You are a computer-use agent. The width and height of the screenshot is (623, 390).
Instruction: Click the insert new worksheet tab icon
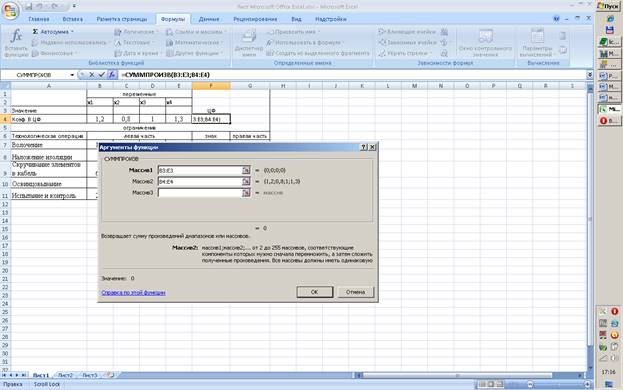click(x=109, y=375)
